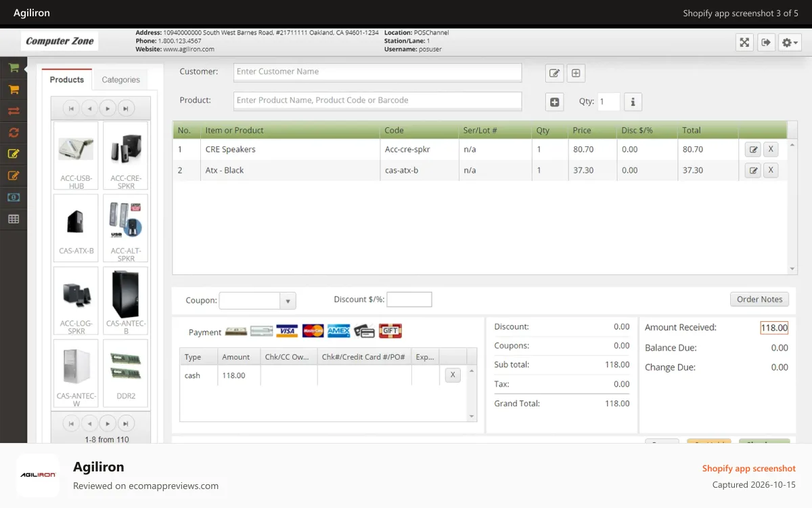Click the Amount Received field
This screenshot has height=508, width=812.
(x=774, y=328)
